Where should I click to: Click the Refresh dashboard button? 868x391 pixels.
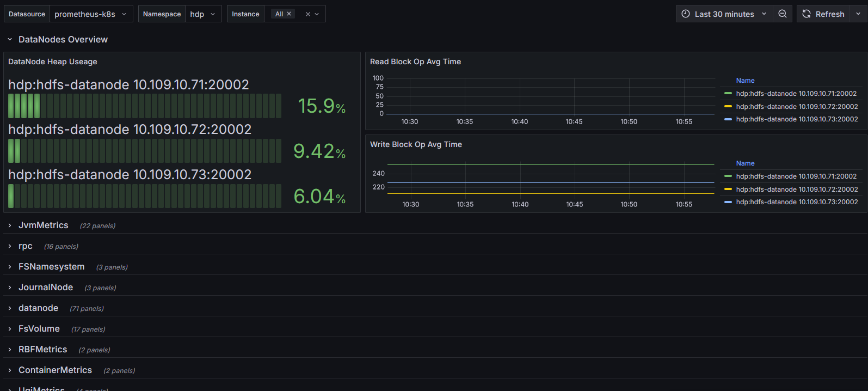pos(823,14)
